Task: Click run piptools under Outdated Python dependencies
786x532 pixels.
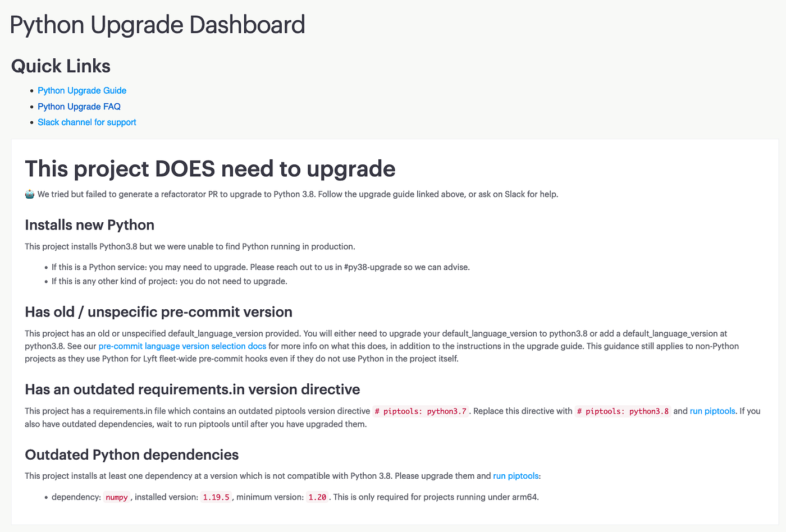Action: pyautogui.click(x=515, y=475)
